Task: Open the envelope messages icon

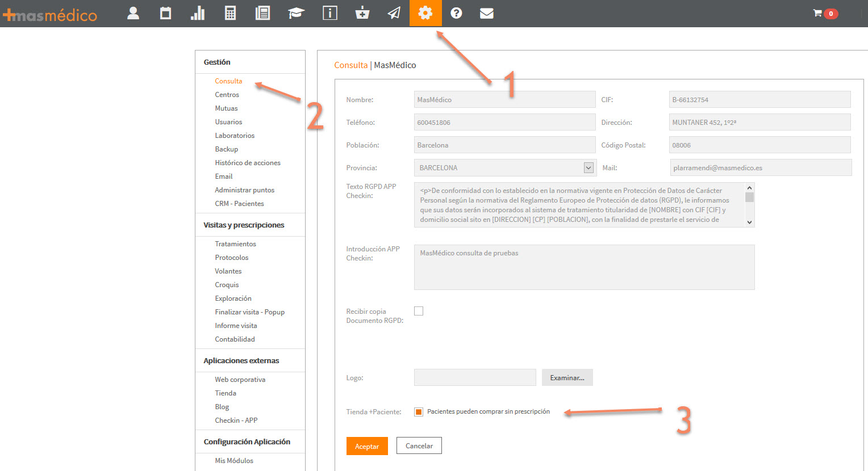Action: click(487, 13)
